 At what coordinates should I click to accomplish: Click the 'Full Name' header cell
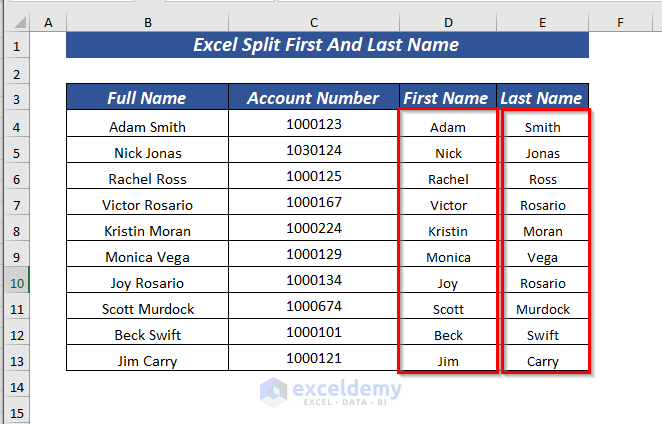pos(147,98)
